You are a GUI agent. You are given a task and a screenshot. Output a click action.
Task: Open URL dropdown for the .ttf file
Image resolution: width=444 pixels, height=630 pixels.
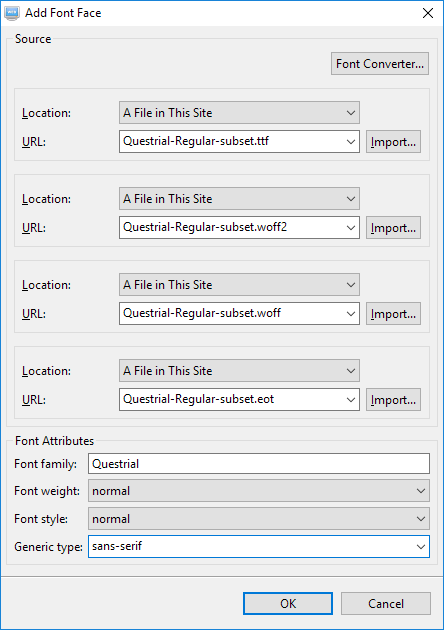click(350, 141)
